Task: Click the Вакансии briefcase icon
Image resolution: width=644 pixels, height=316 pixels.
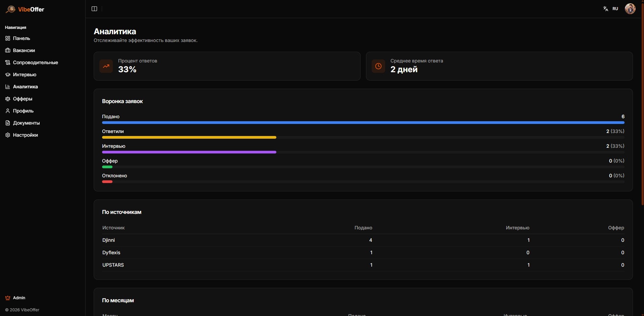Action: [x=8, y=50]
